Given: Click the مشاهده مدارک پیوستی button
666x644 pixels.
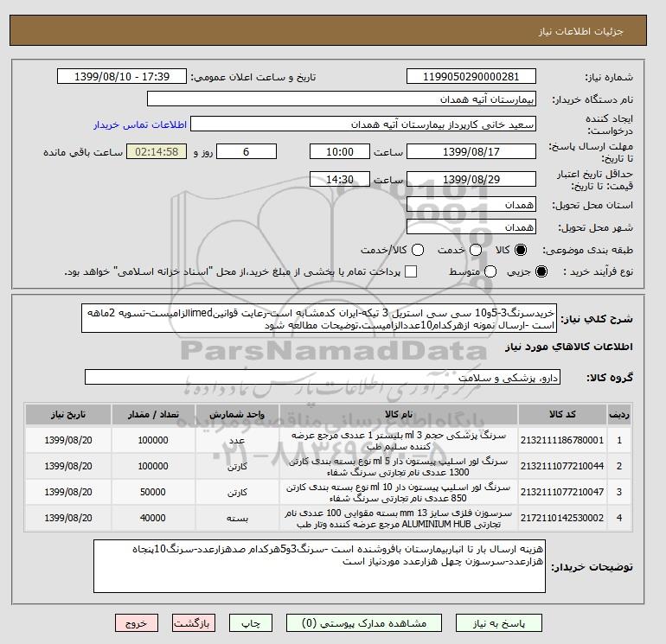Looking at the screenshot, I should (x=364, y=623).
